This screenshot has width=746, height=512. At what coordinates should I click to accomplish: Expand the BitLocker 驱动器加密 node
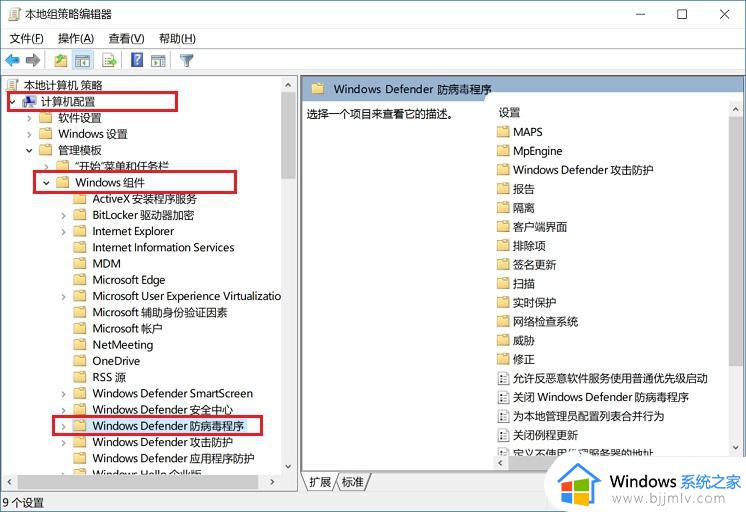coord(64,216)
